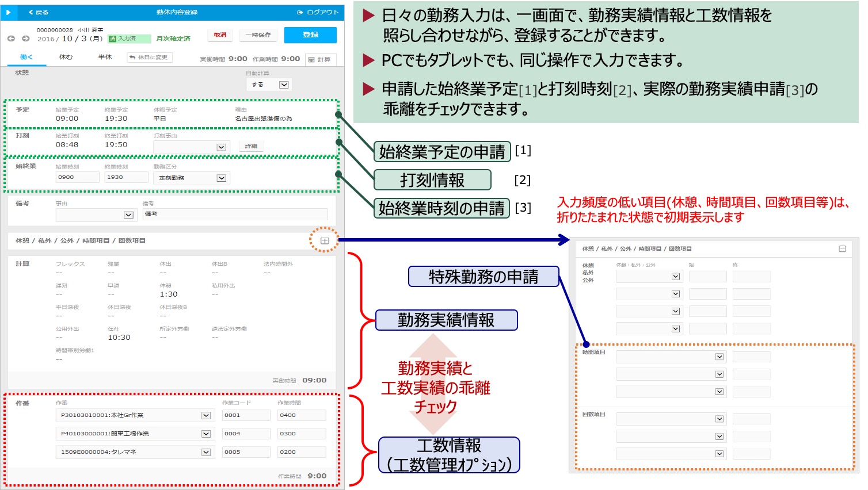Expand 休憩/私外/公外 section with plus icon
The width and height of the screenshot is (868, 490).
[325, 241]
